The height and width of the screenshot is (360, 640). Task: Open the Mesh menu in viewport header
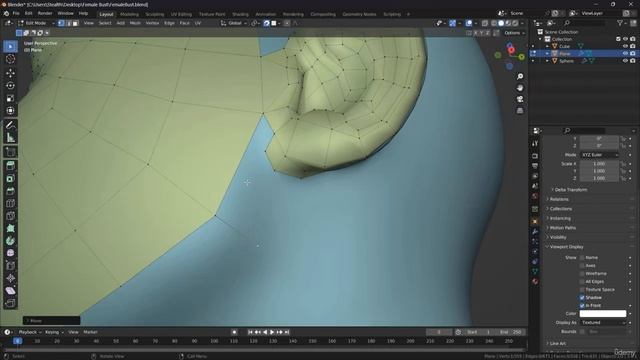coord(135,23)
